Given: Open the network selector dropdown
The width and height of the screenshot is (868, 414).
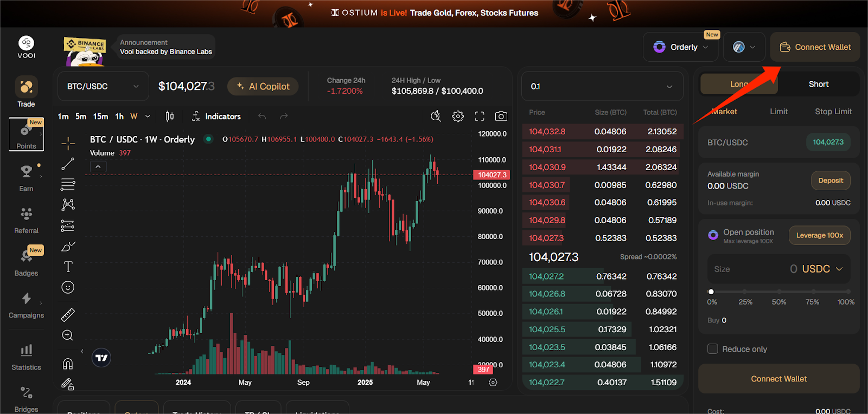Looking at the screenshot, I should 744,47.
